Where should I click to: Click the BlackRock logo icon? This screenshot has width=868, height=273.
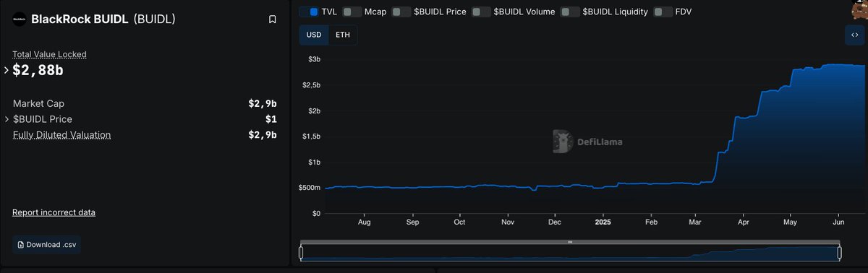pyautogui.click(x=20, y=19)
